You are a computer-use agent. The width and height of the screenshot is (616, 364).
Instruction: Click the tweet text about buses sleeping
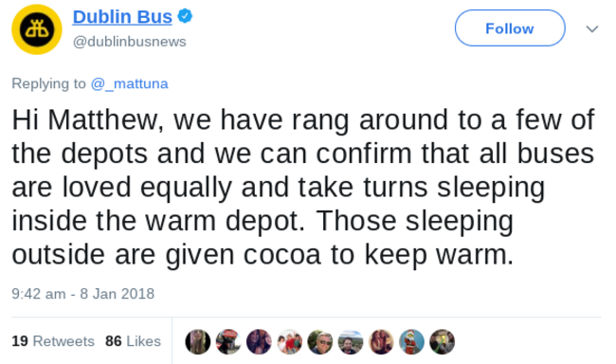coord(303,187)
